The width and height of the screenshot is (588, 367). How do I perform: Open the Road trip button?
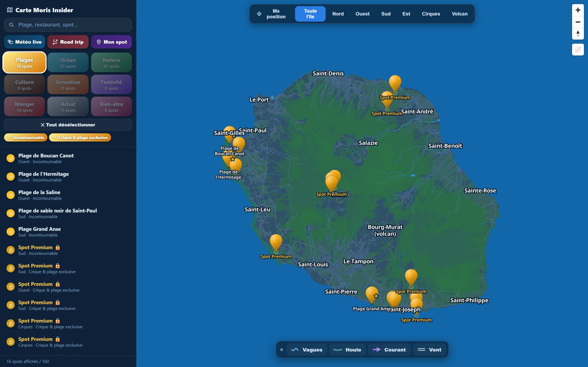coord(68,42)
